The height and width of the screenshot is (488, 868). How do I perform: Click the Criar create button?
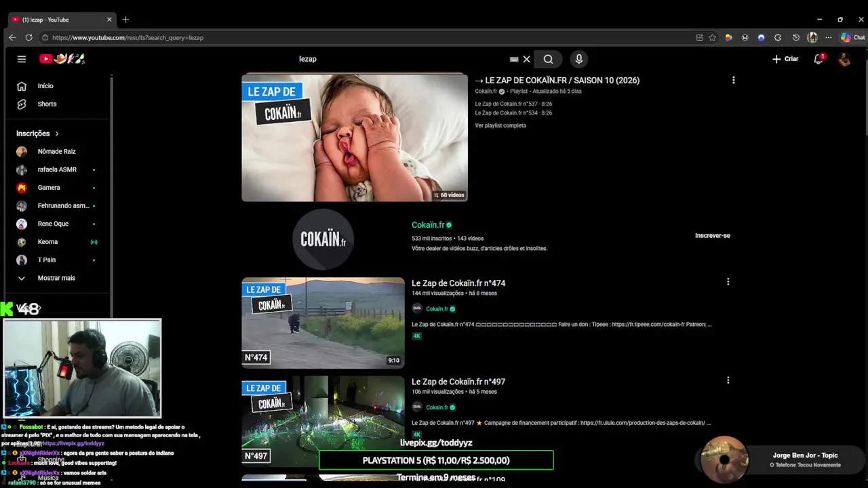click(x=785, y=59)
